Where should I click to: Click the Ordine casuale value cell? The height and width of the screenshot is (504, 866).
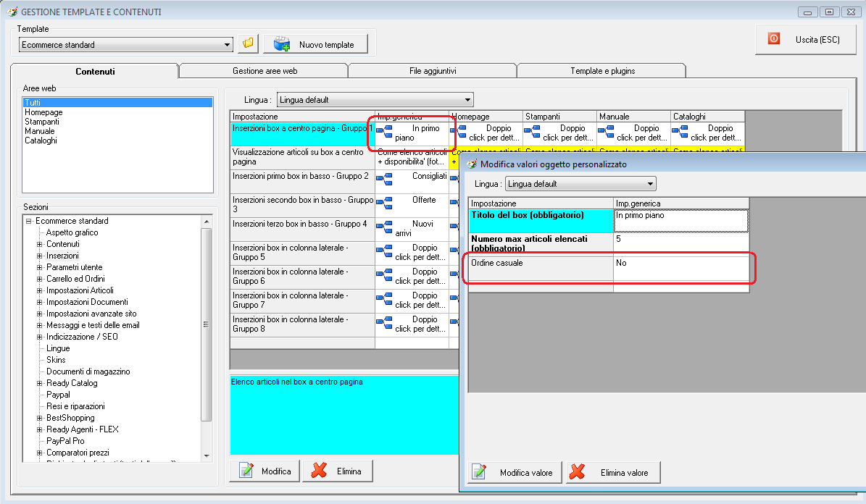pos(680,268)
